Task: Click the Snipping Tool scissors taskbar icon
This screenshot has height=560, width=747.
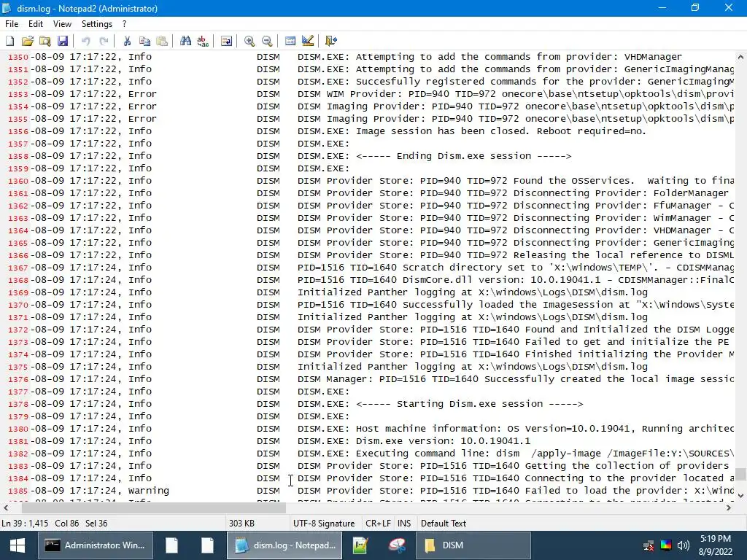Action: pyautogui.click(x=396, y=545)
